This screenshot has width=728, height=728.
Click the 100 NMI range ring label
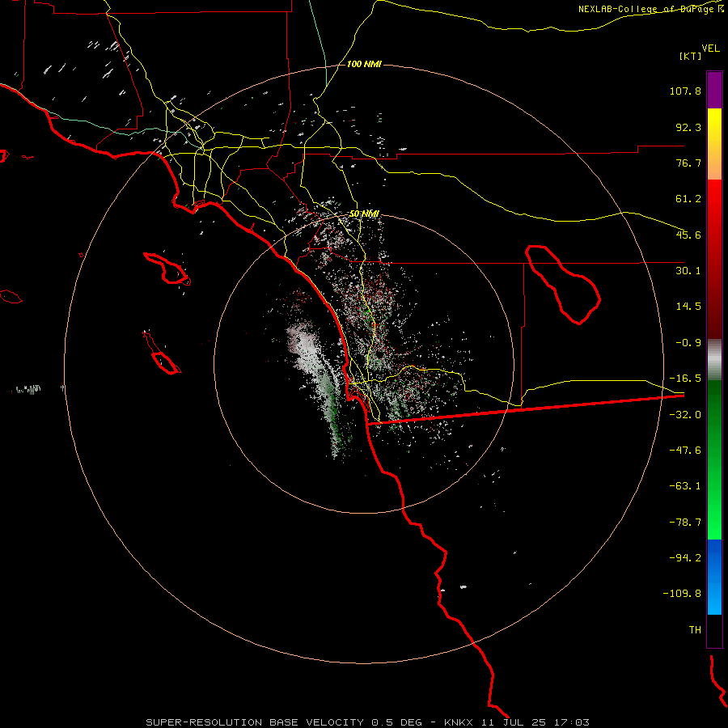364,64
